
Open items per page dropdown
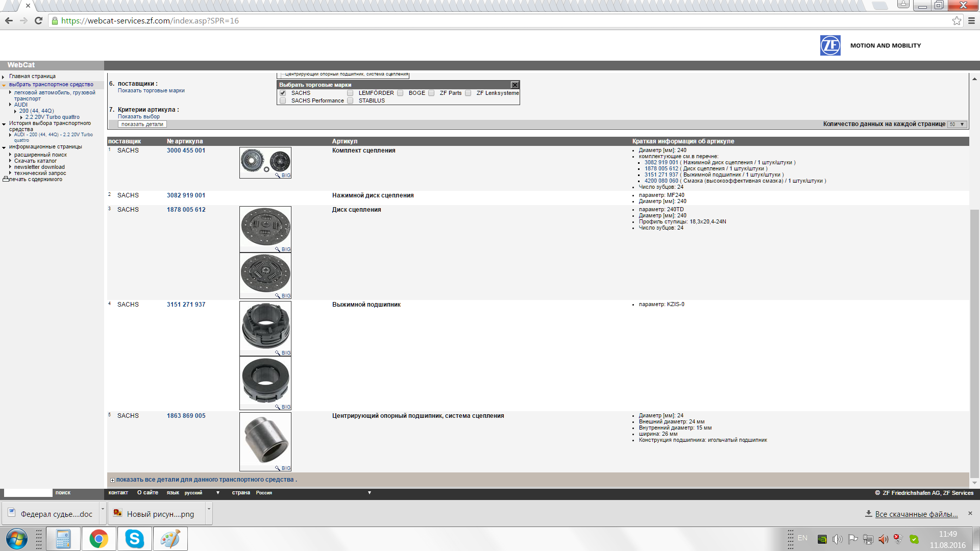click(x=957, y=124)
